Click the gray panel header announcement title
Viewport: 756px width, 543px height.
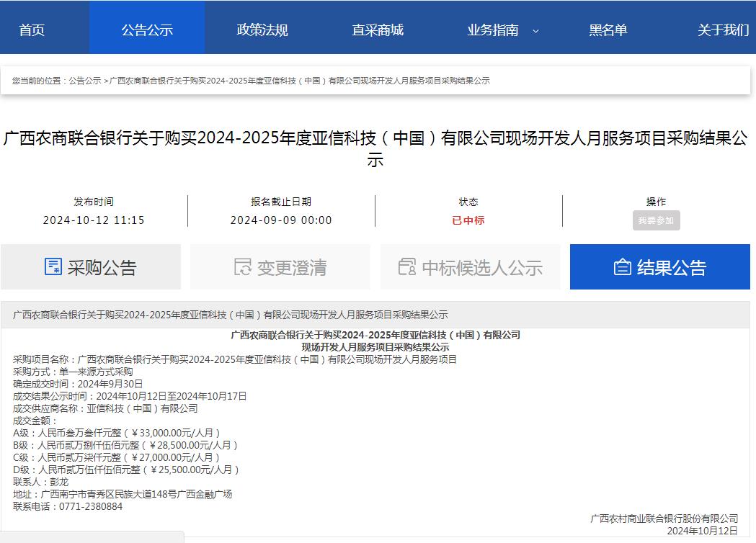point(231,315)
